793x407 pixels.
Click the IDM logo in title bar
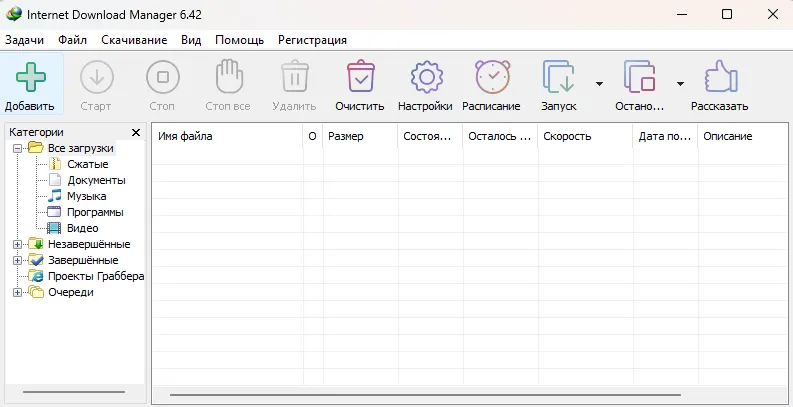point(14,14)
